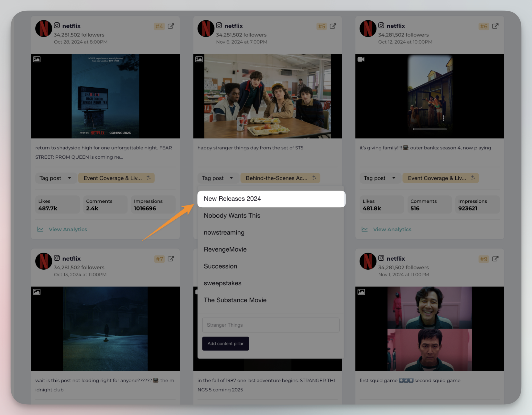The image size is (532, 415).
Task: Click Outer Banks video progress bar
Action: (430, 129)
